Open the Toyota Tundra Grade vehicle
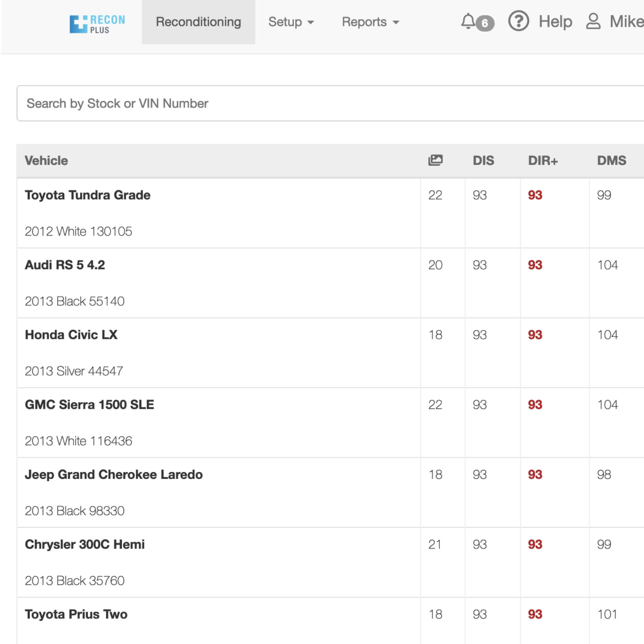This screenshot has width=644, height=644. [x=88, y=195]
